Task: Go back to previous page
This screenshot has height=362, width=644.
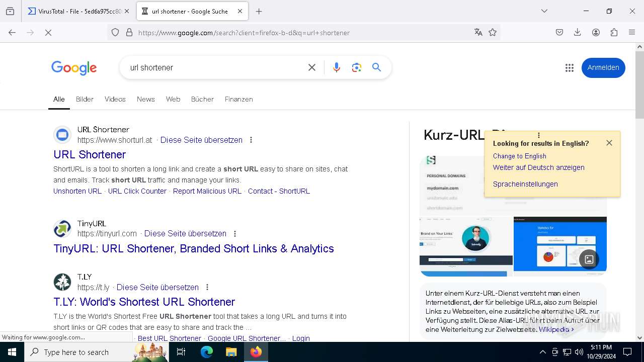Action: click(12, 32)
